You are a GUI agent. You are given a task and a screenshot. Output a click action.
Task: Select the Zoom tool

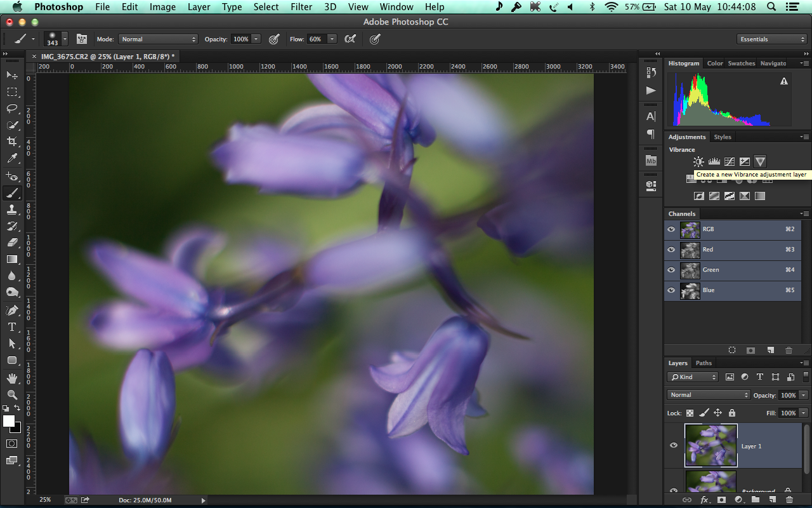point(12,395)
